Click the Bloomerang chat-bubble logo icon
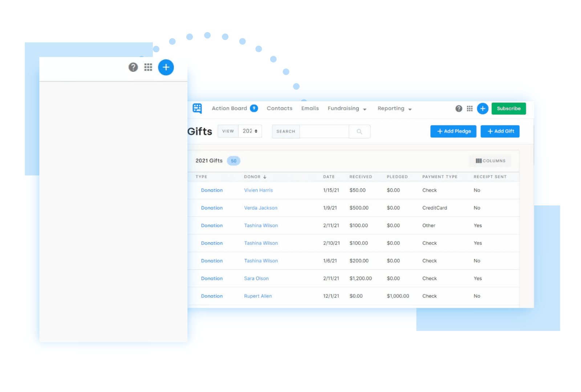The image size is (581, 392). 197,108
